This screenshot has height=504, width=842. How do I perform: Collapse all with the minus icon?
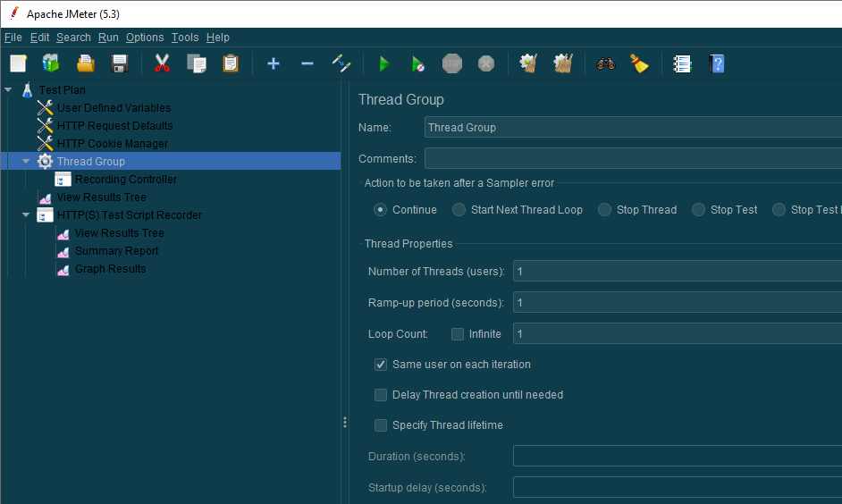tap(307, 63)
